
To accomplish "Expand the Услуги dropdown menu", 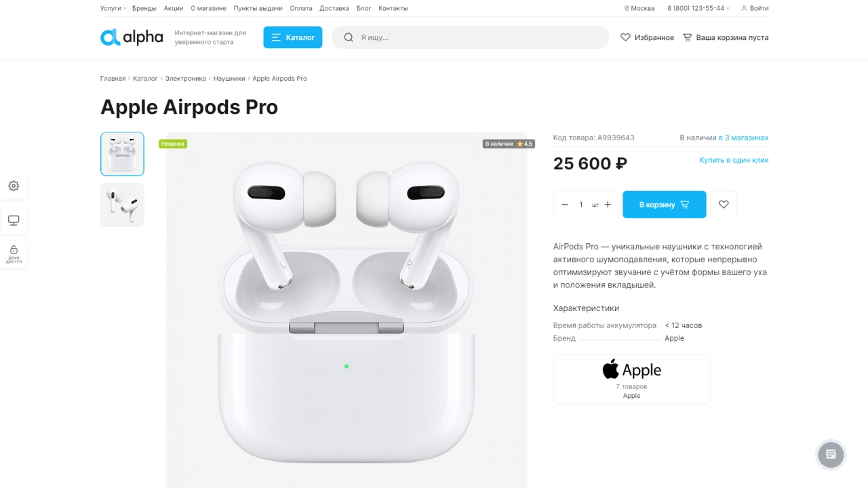I will pos(113,8).
